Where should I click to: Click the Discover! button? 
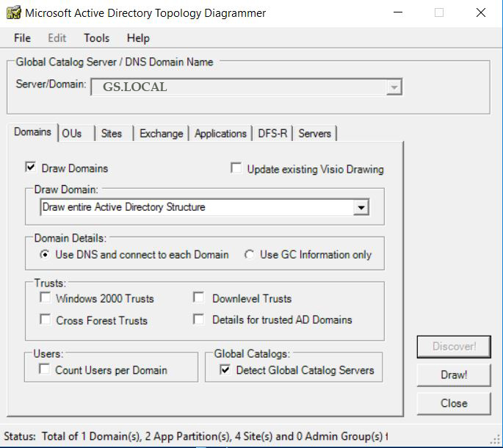point(454,347)
